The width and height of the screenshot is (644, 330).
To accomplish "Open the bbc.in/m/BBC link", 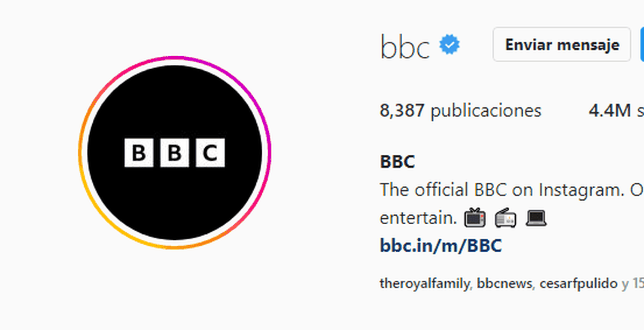I will (440, 246).
